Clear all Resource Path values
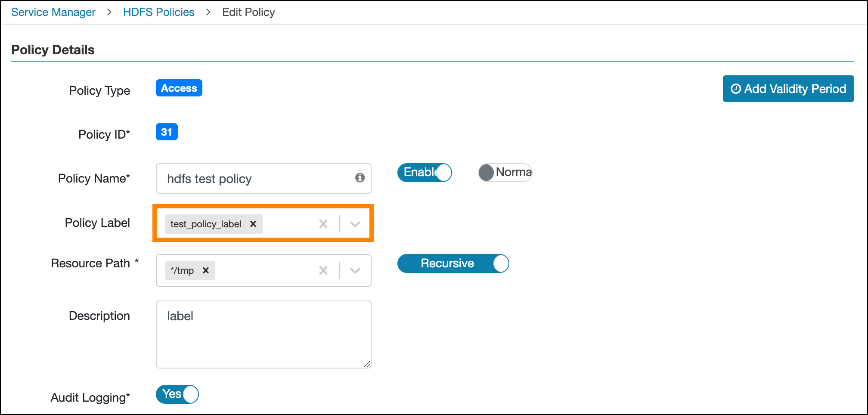 point(323,270)
